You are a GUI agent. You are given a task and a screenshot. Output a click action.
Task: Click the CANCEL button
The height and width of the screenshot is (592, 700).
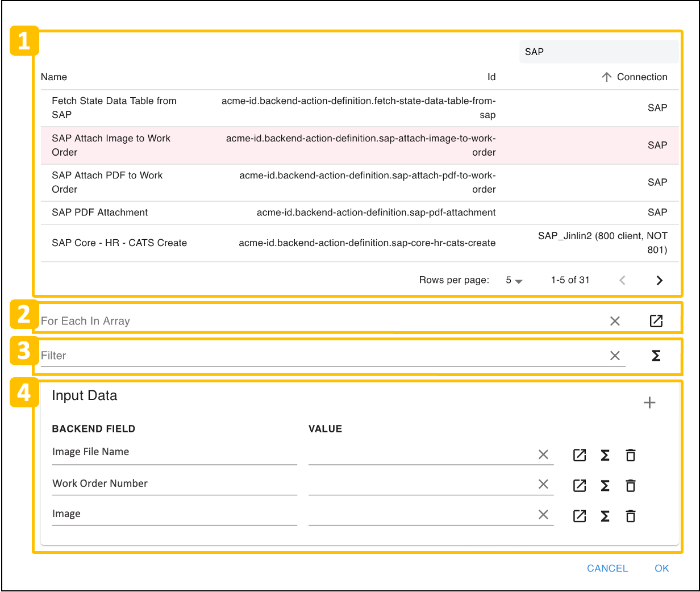pyautogui.click(x=607, y=568)
